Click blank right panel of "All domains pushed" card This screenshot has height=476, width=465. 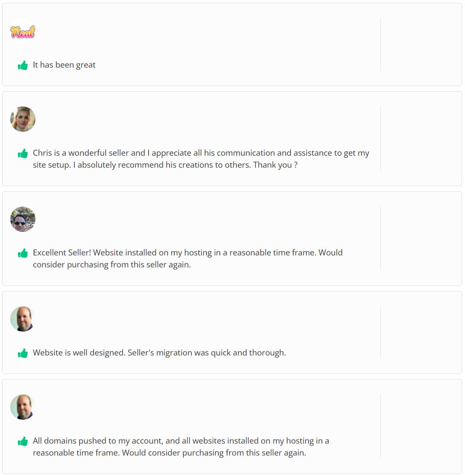421,426
